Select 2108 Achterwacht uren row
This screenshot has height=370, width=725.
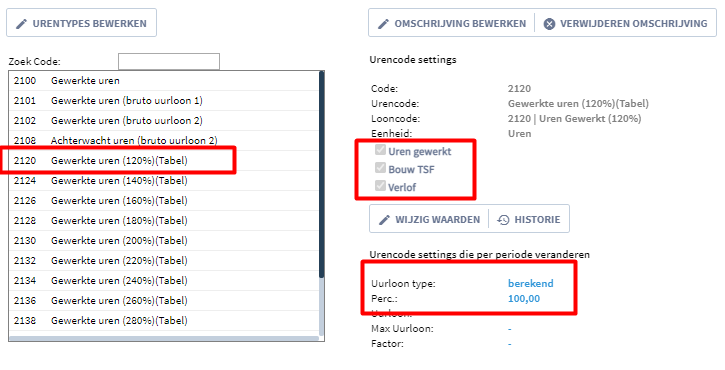click(164, 140)
